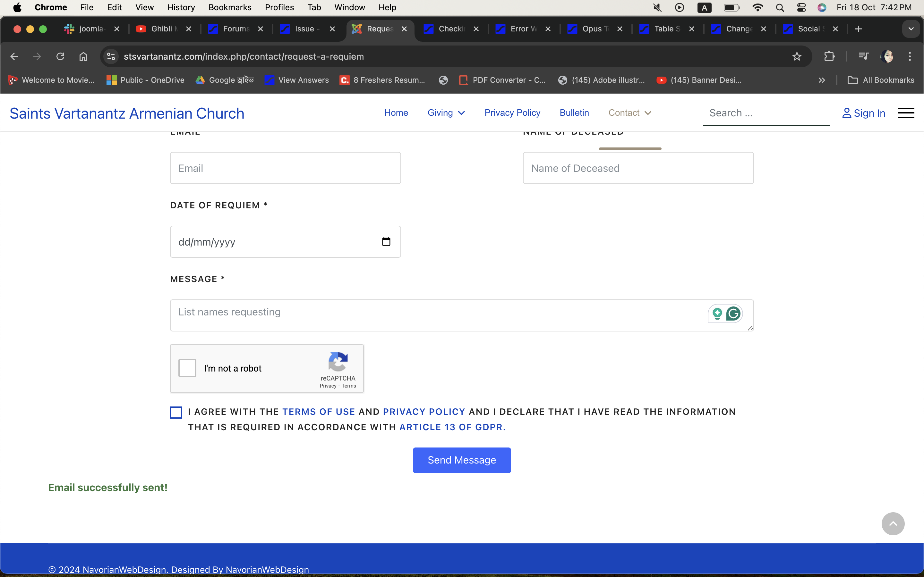Click the Name of Deceased field
The image size is (924, 577).
tap(638, 168)
